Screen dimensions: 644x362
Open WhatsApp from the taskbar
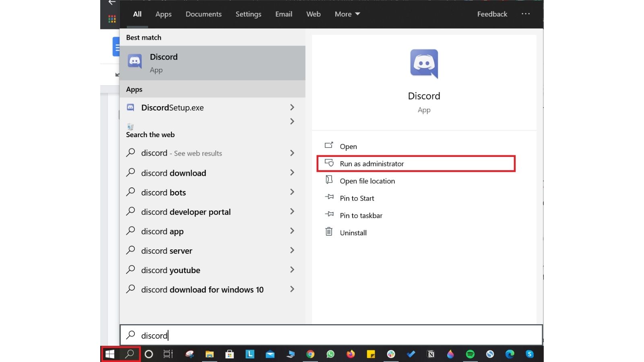click(330, 354)
